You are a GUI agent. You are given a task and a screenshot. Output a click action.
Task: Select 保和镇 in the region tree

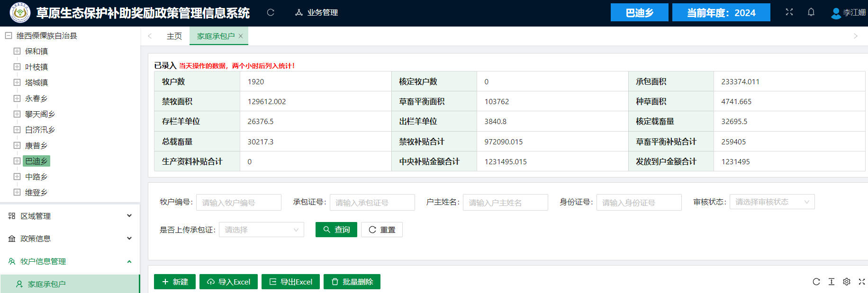(36, 51)
